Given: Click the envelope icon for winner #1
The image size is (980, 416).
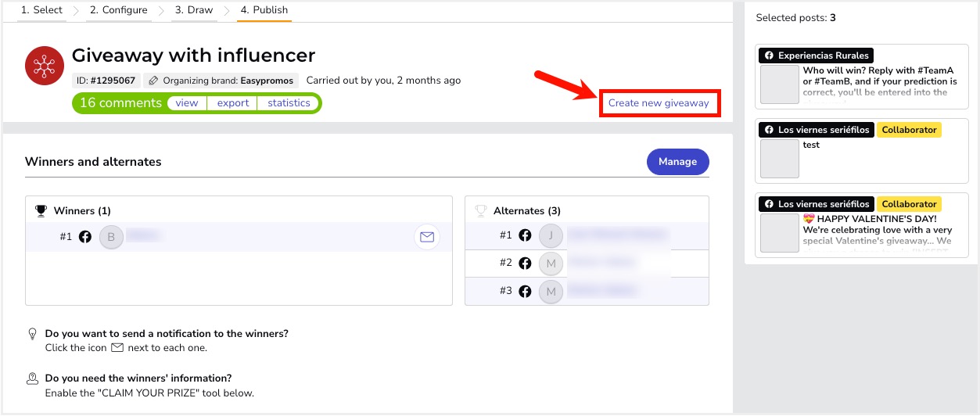Looking at the screenshot, I should coord(427,237).
